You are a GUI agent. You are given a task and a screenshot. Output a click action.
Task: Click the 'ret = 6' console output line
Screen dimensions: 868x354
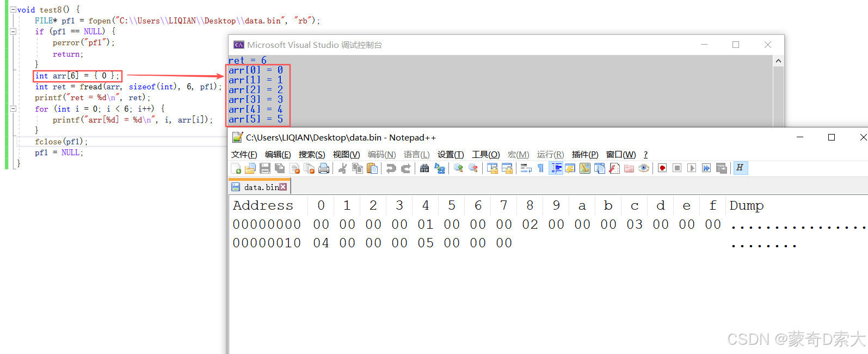248,60
